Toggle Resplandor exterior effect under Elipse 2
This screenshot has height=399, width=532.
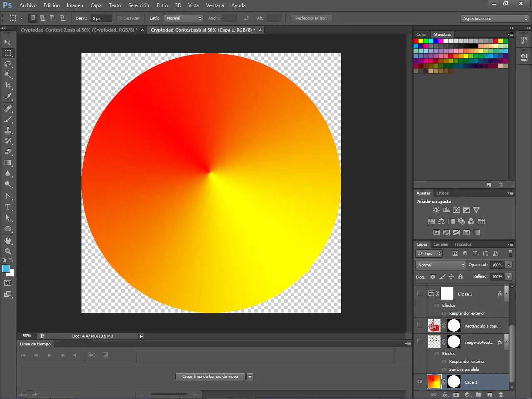pyautogui.click(x=444, y=313)
